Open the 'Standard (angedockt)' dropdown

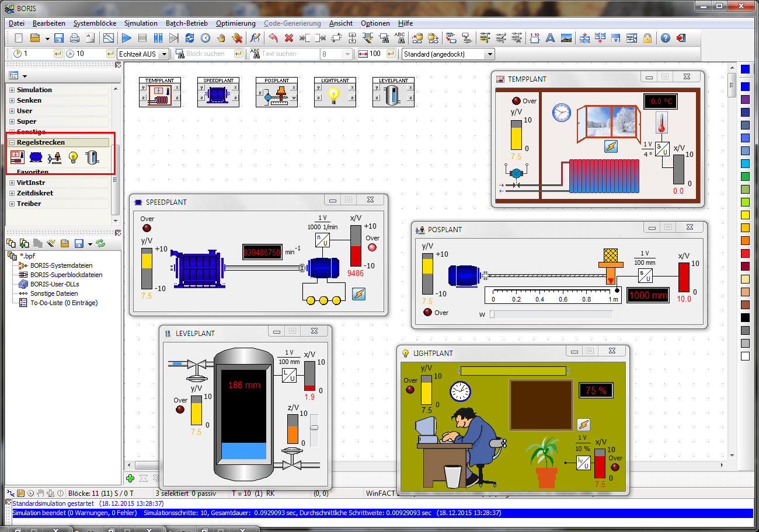click(x=489, y=54)
